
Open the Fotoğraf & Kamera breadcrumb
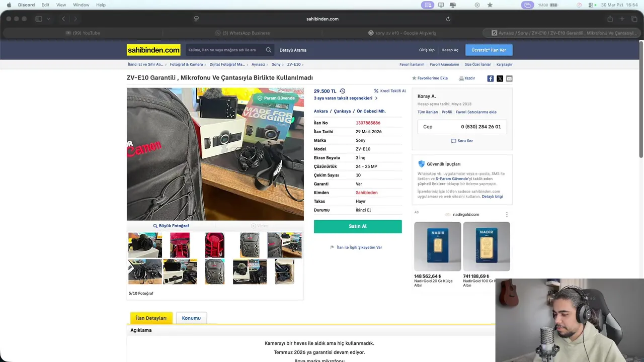186,64
